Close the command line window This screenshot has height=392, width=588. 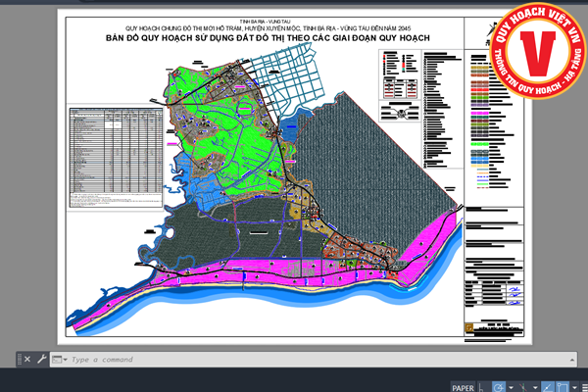tap(26, 360)
